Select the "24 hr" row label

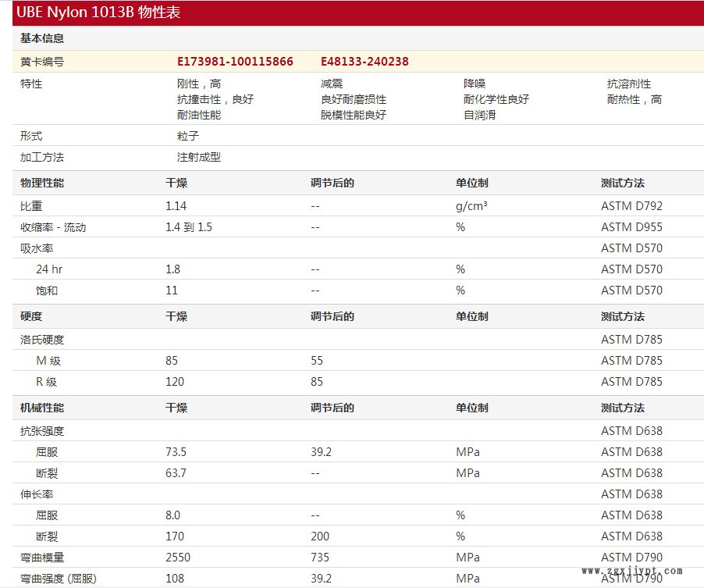point(49,269)
